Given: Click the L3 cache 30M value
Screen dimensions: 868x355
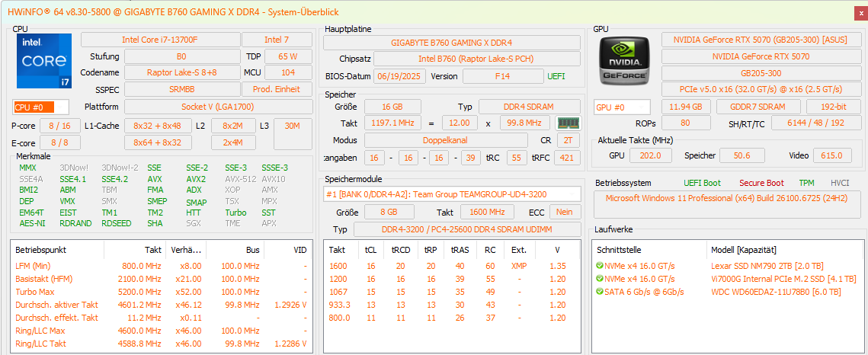Looking at the screenshot, I should pos(293,134).
